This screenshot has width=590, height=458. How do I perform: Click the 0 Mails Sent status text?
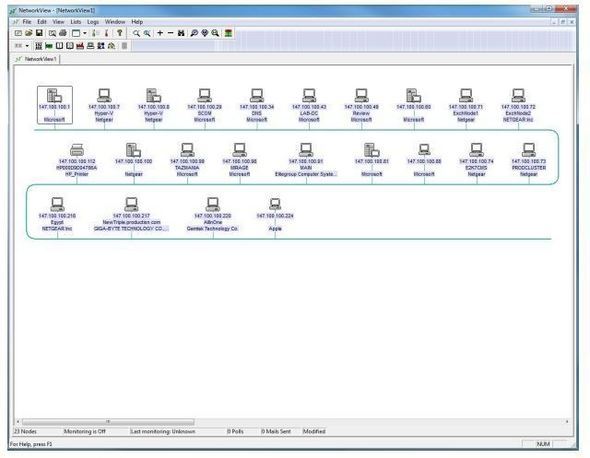click(x=276, y=431)
